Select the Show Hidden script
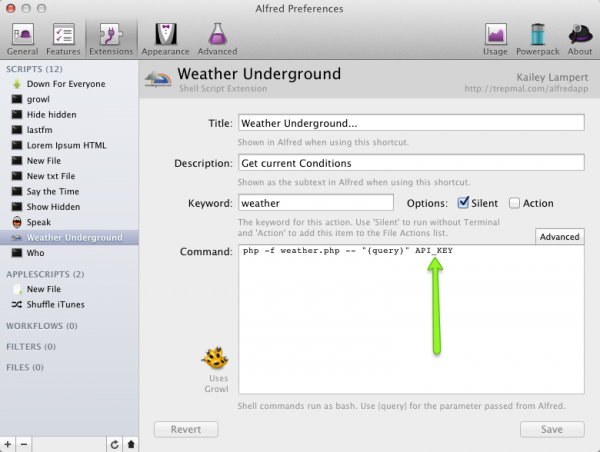This screenshot has height=452, width=600. (69, 207)
